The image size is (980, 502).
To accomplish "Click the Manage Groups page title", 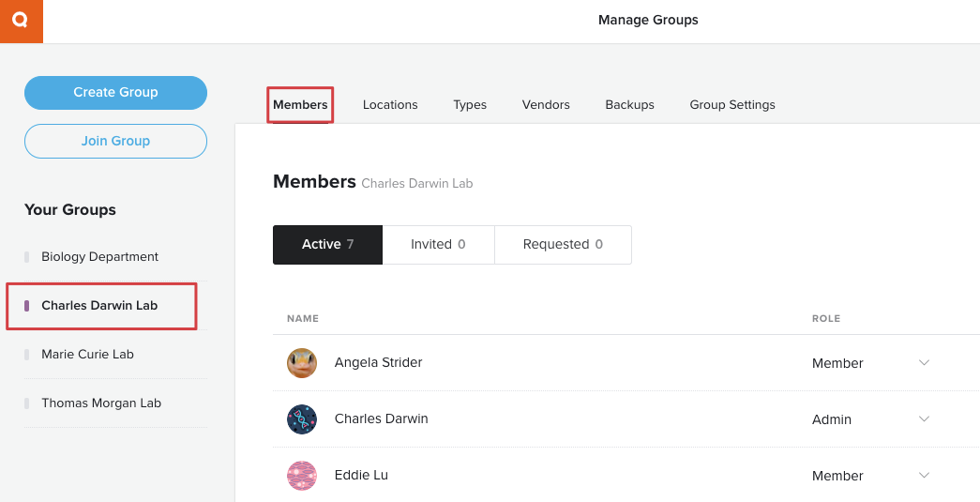I will pos(648,20).
